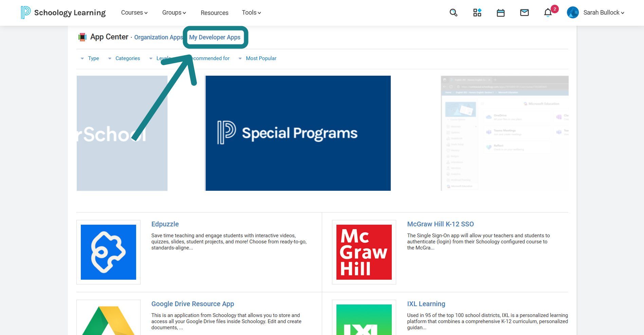Expand the Categories filter dropdown
The width and height of the screenshot is (644, 335).
124,58
